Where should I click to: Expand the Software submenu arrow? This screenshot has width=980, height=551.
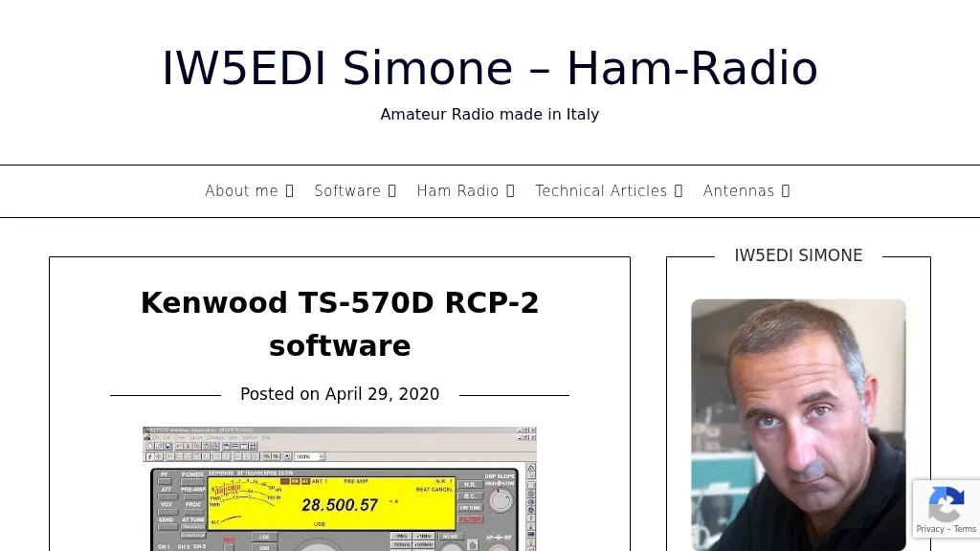391,191
